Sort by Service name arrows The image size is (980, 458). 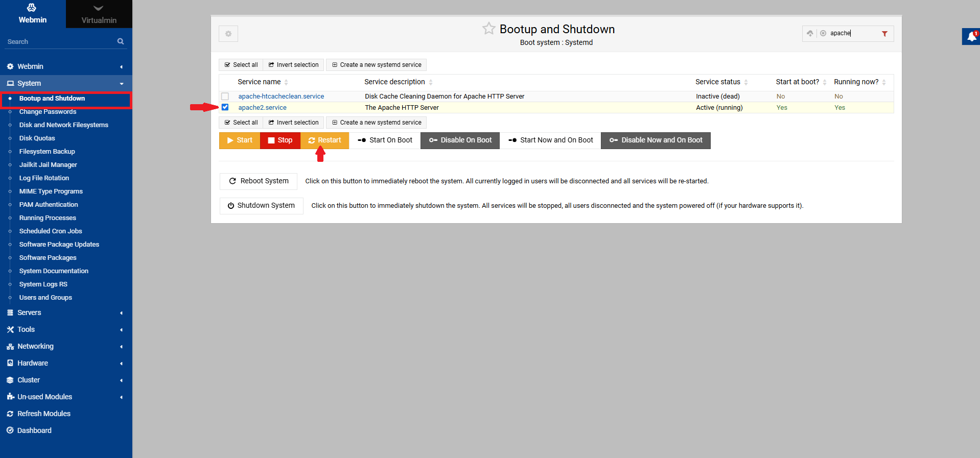pos(286,82)
